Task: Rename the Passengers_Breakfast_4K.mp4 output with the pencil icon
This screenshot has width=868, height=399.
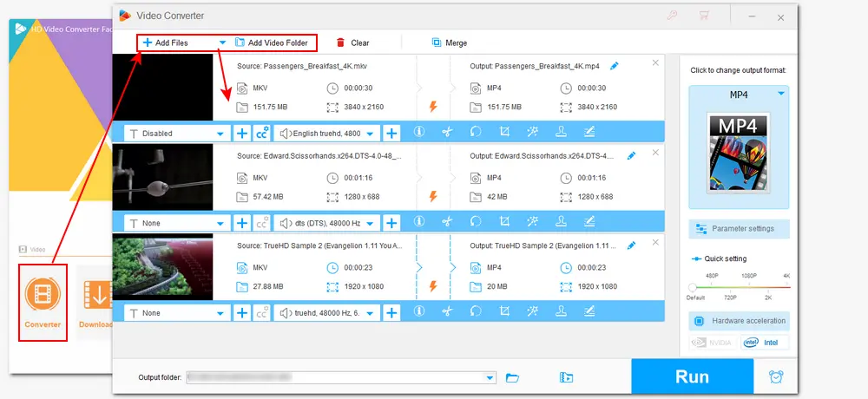Action: tap(615, 66)
